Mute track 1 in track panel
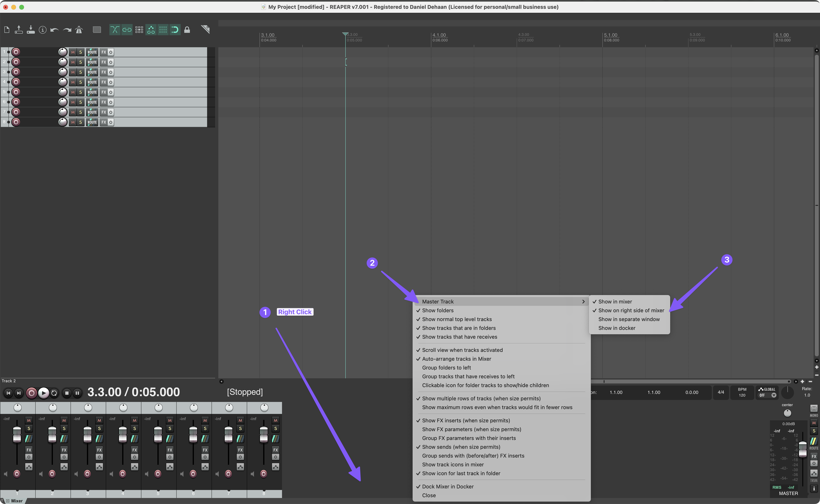Viewport: 820px width, 504px height. 73,52
